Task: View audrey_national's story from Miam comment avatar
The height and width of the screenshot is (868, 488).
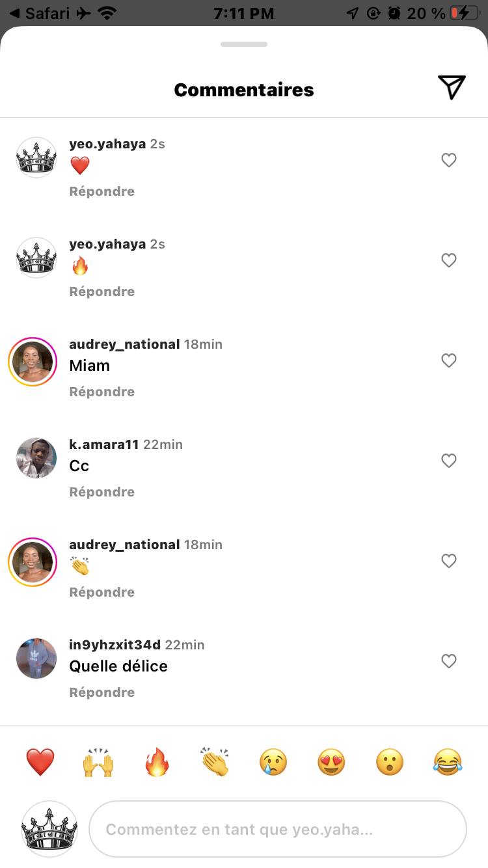Action: click(x=33, y=362)
